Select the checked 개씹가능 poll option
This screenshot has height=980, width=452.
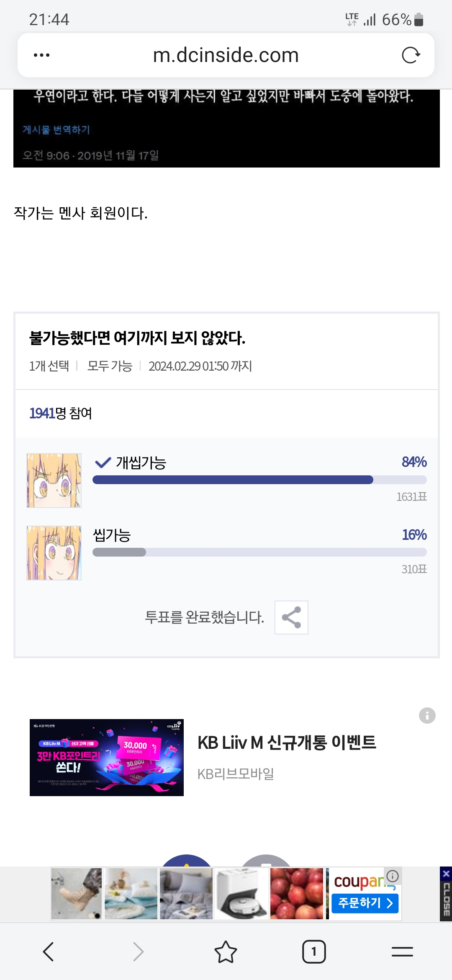point(141,463)
